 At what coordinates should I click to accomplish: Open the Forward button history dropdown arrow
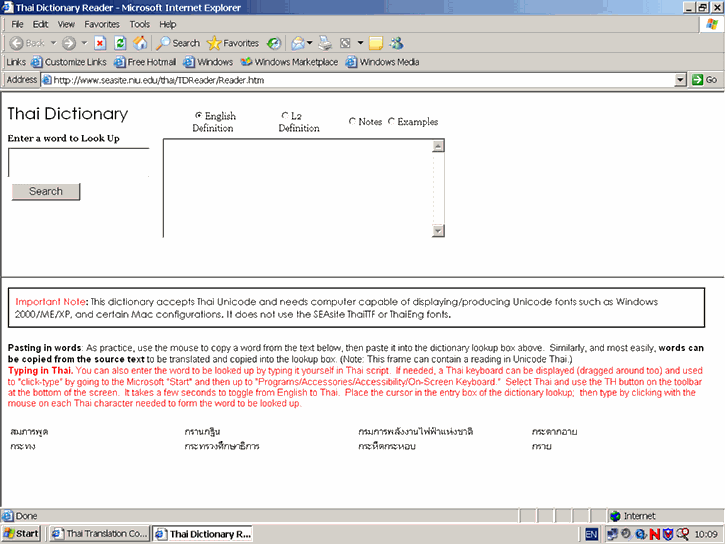(84, 43)
